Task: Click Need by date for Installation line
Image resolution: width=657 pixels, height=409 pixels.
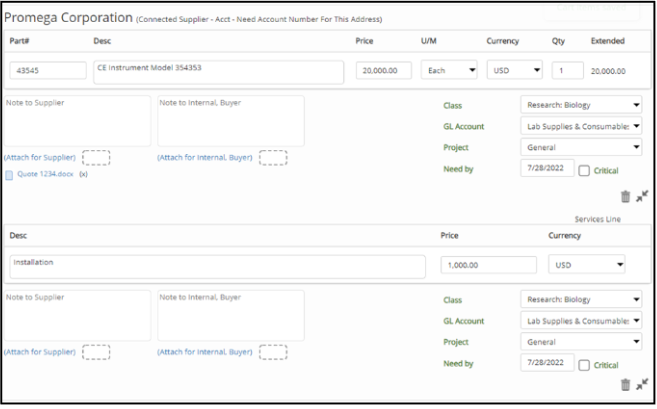Action: click(547, 362)
